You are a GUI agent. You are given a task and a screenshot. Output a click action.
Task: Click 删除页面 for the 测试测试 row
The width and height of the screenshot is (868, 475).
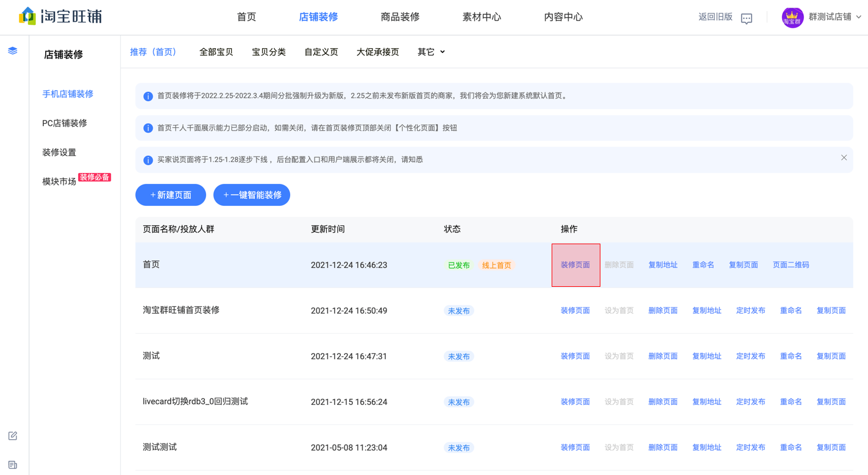click(663, 448)
